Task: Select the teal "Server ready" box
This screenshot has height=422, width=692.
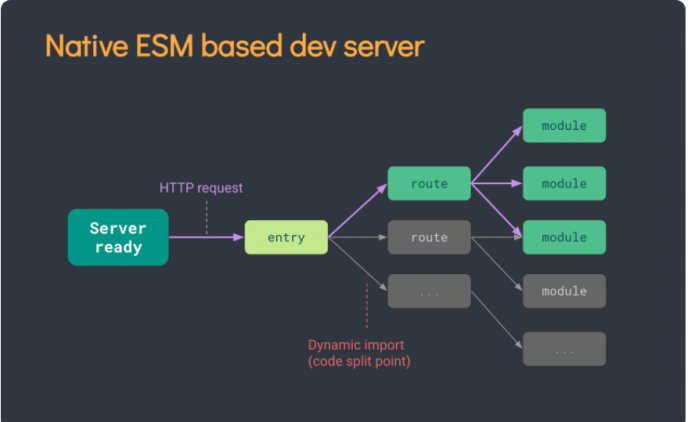Action: point(118,237)
